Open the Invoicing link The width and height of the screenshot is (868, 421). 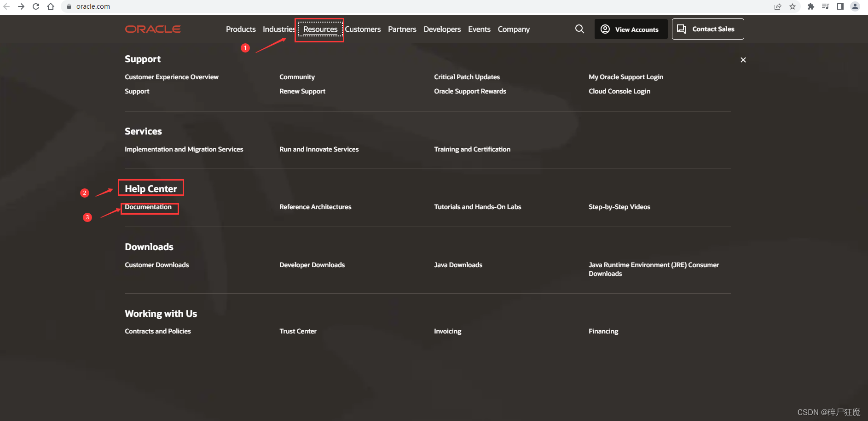tap(448, 331)
